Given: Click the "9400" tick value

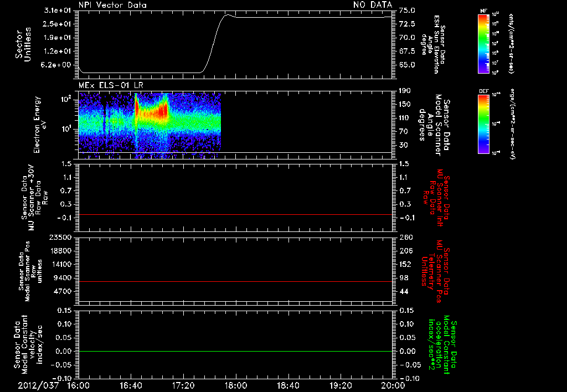Looking at the screenshot, I should coord(62,278).
